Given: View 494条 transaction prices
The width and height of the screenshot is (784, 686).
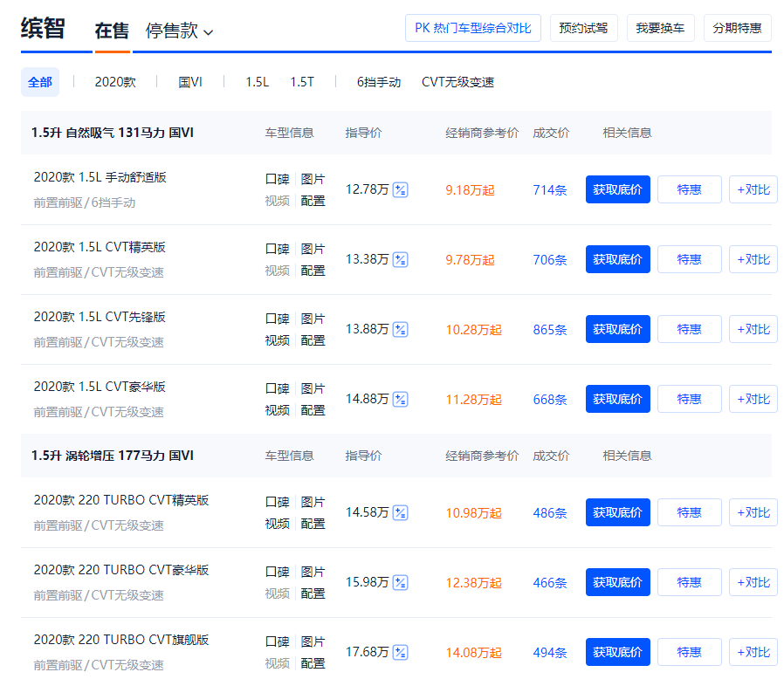Looking at the screenshot, I should [550, 653].
